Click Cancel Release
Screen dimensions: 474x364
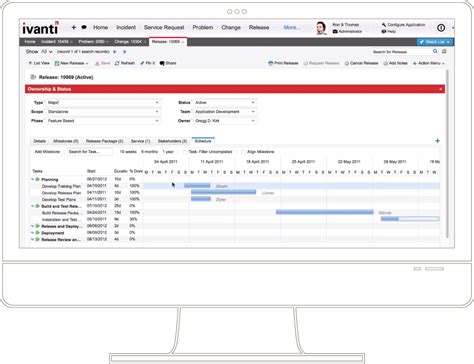click(x=361, y=63)
